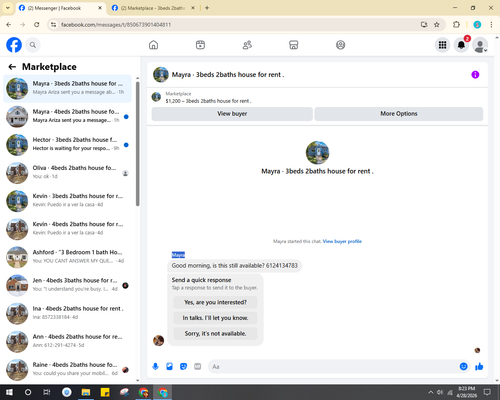
Task: Open the site information icon in address bar
Action: 53,25
